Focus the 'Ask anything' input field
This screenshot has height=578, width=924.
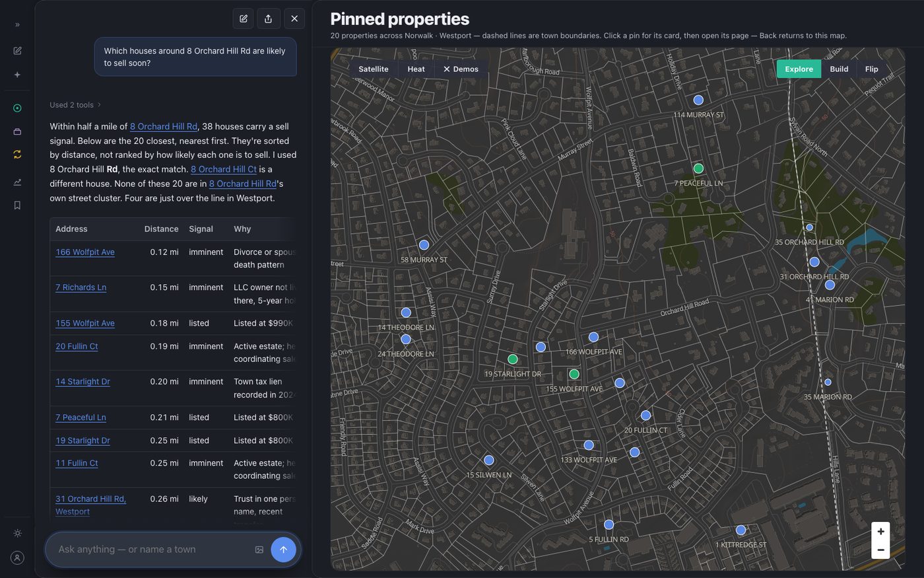click(152, 550)
